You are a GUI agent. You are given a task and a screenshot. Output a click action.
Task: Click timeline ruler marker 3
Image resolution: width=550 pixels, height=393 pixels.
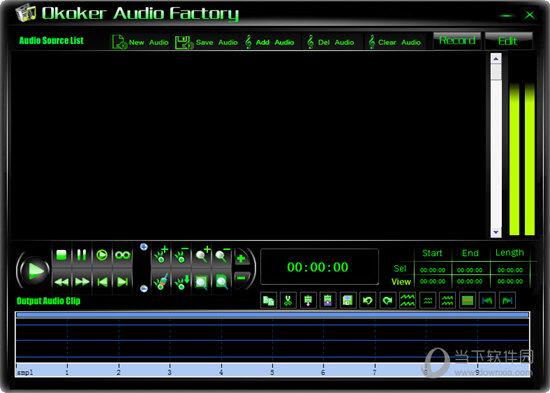169,372
